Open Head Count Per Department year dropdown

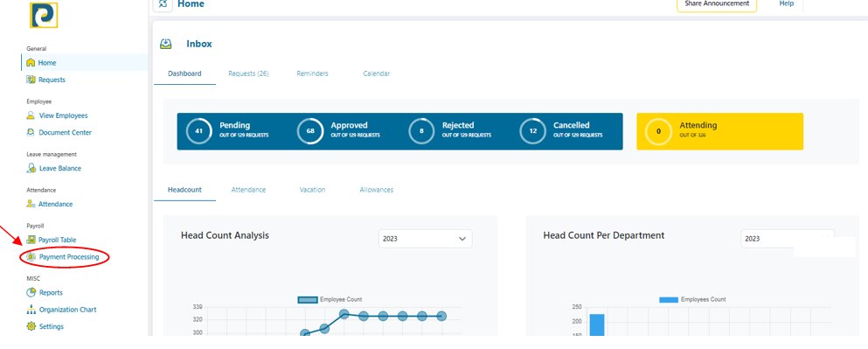(788, 239)
